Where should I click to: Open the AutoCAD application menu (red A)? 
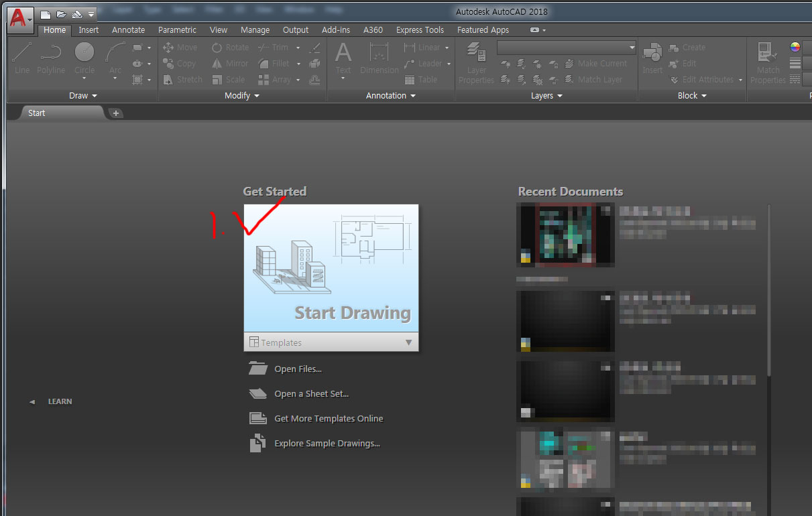(x=20, y=19)
